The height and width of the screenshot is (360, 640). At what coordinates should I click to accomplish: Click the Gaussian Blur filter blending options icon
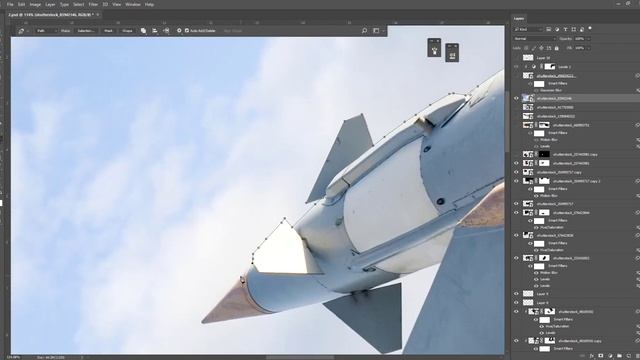click(637, 90)
